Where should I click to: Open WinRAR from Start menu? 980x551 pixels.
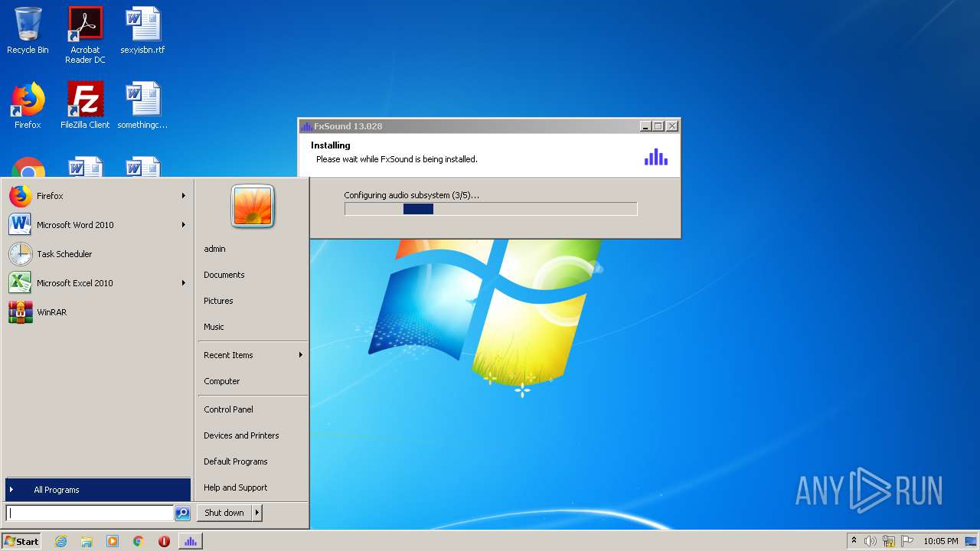click(98, 312)
